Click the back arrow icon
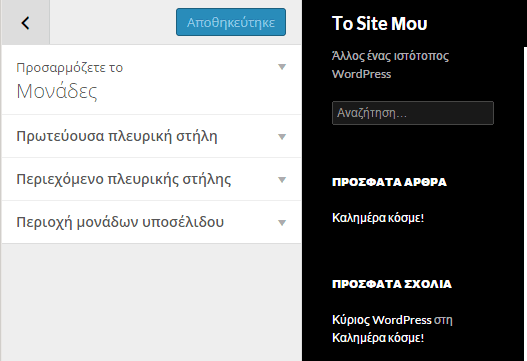 (x=26, y=23)
